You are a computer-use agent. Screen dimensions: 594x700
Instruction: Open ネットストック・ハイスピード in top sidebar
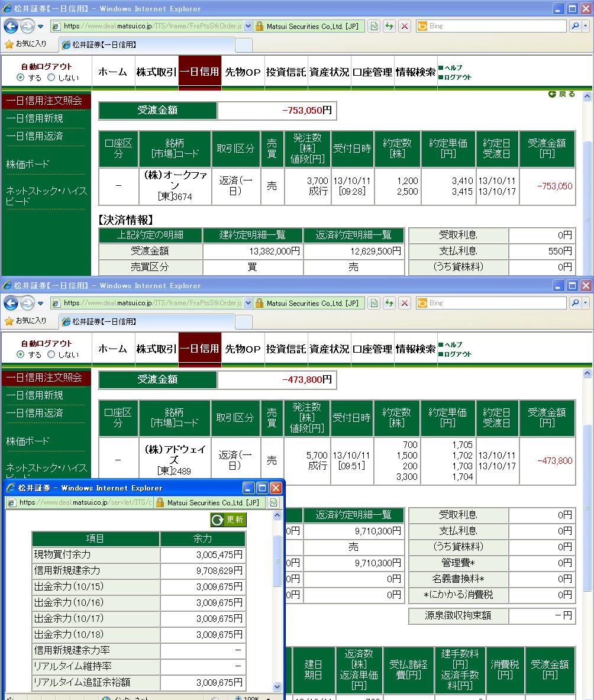click(x=46, y=196)
